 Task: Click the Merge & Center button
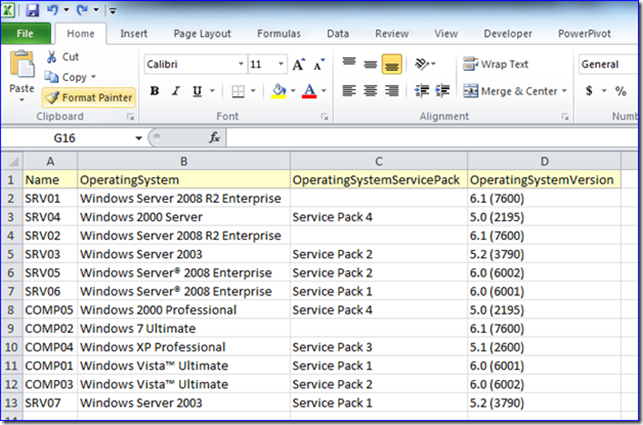(510, 91)
